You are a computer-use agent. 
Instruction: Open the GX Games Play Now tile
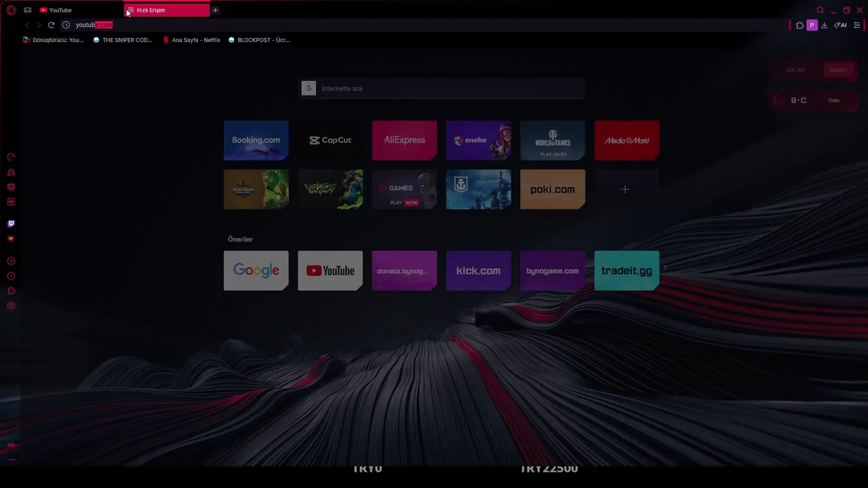404,189
